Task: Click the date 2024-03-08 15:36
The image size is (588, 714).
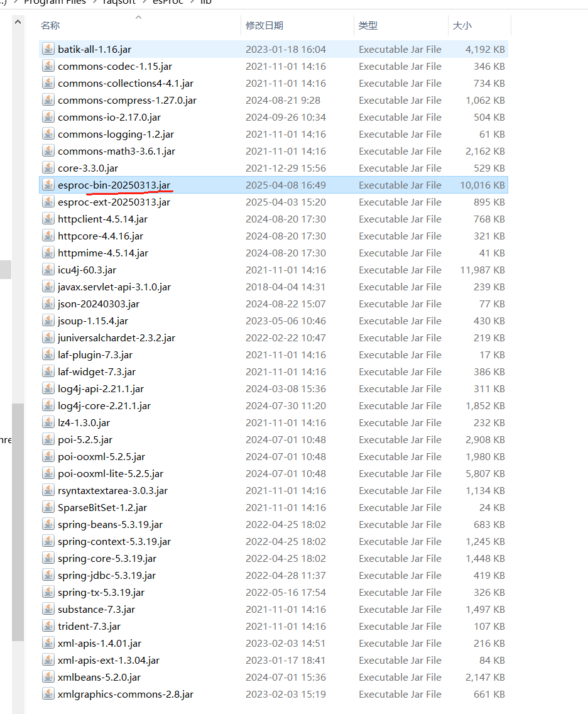Action: tap(286, 389)
